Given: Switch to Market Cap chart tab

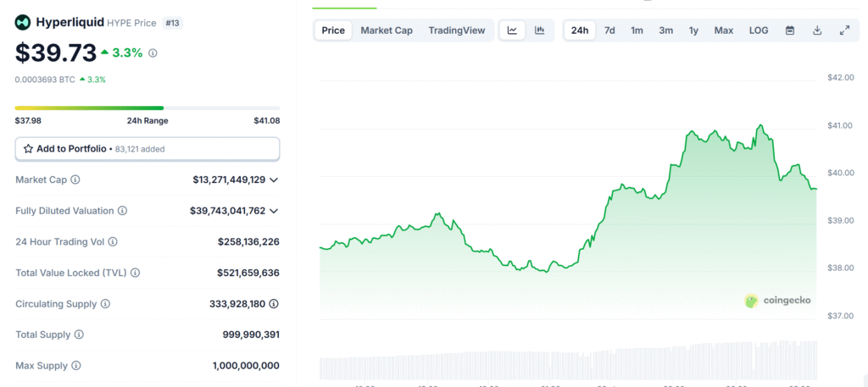Looking at the screenshot, I should pos(387,30).
